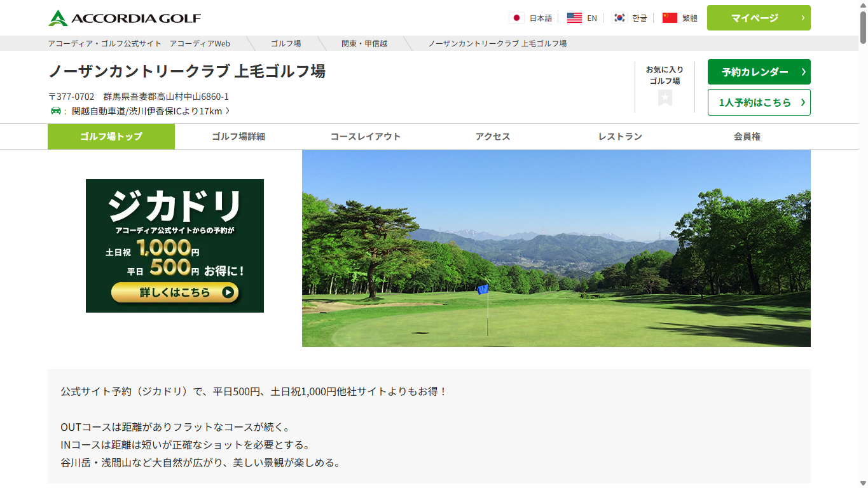Click the golf course hero photo
868x488 pixels.
coord(556,248)
